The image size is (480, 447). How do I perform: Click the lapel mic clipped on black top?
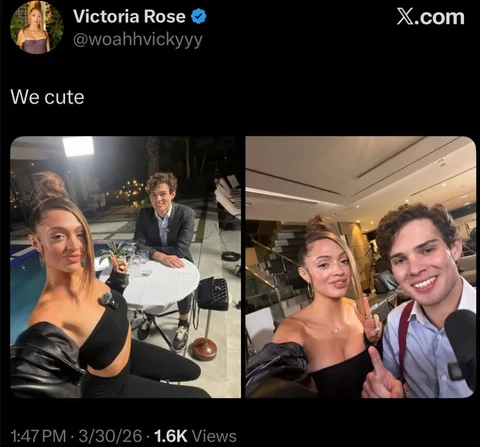tap(108, 300)
